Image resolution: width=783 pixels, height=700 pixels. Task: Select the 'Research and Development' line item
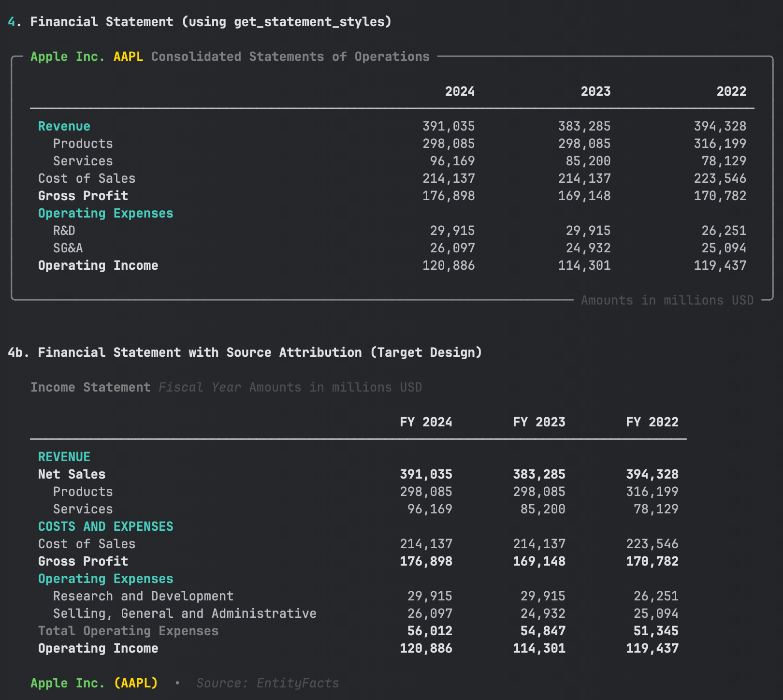[143, 596]
